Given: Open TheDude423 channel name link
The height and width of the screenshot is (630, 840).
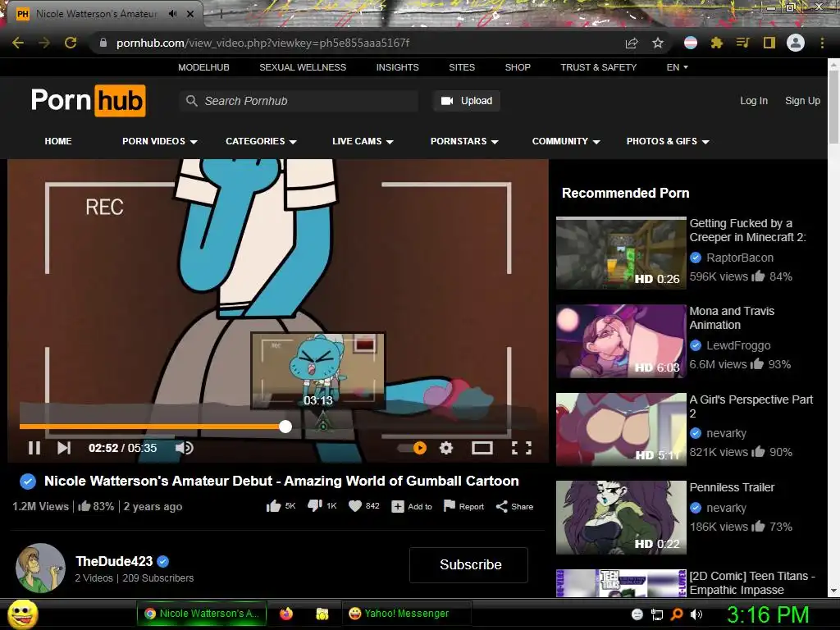Looking at the screenshot, I should tap(114, 561).
